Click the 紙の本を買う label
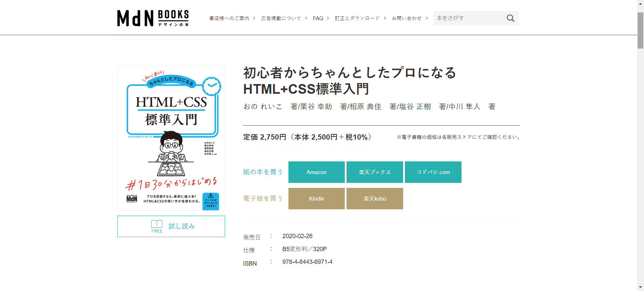This screenshot has height=291, width=644. [x=263, y=172]
